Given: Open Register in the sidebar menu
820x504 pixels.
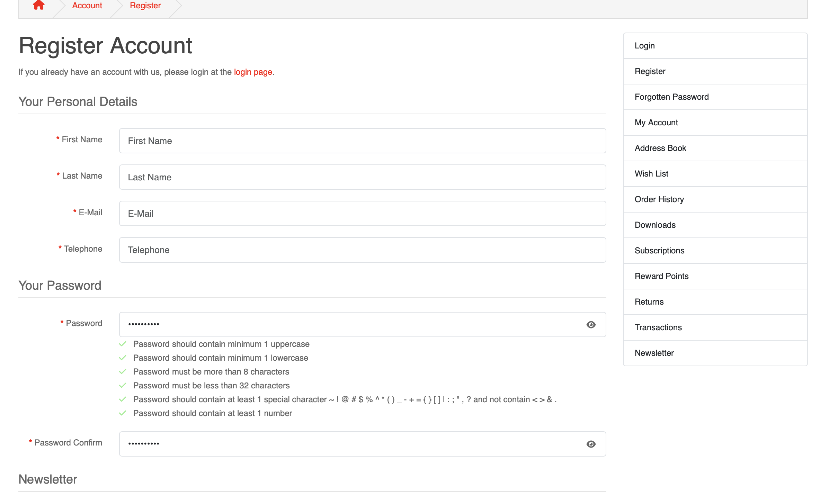Looking at the screenshot, I should pos(715,71).
